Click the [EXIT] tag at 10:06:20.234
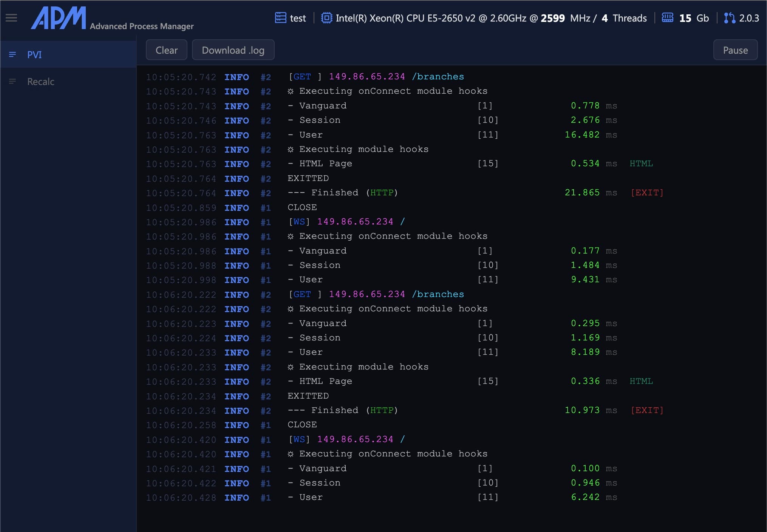This screenshot has height=532, width=767. 647,410
